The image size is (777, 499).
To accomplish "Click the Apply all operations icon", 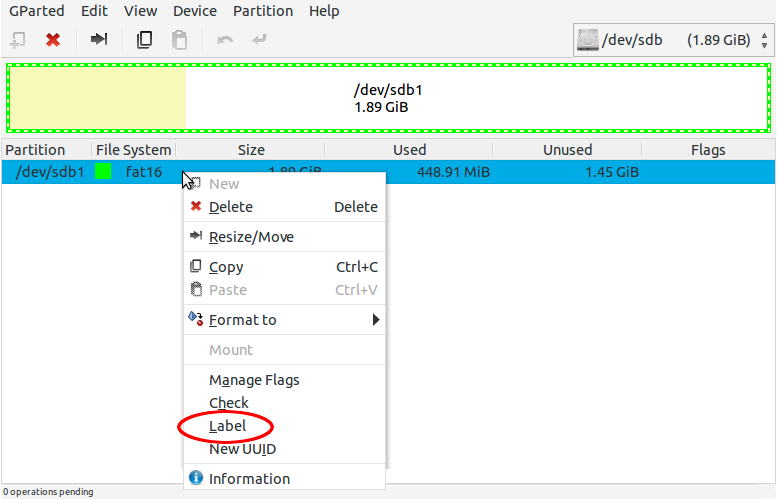I will tap(259, 39).
